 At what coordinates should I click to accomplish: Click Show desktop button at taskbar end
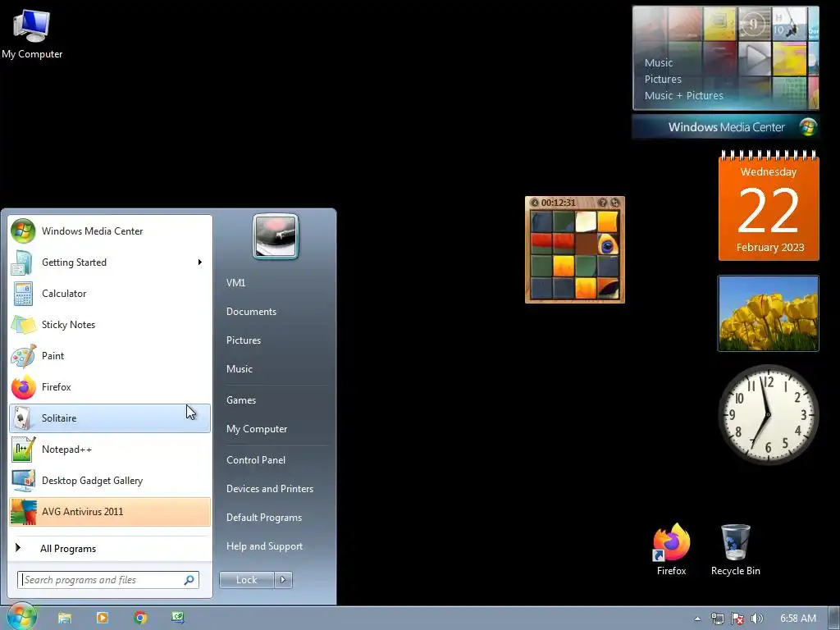click(834, 619)
